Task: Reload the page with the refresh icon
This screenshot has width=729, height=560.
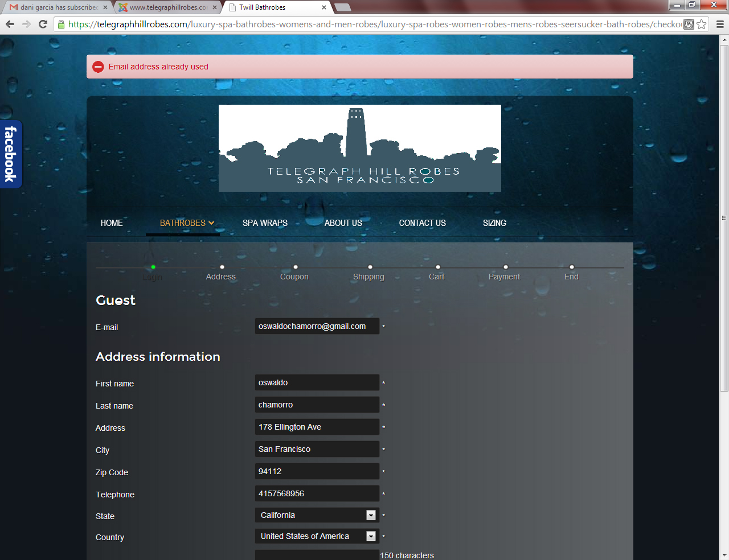Action: [x=43, y=24]
